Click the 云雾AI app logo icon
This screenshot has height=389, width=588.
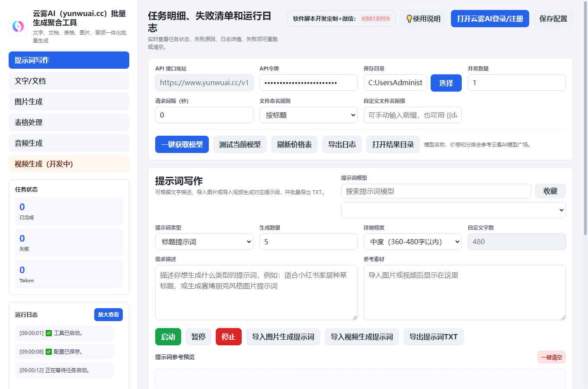coord(18,26)
